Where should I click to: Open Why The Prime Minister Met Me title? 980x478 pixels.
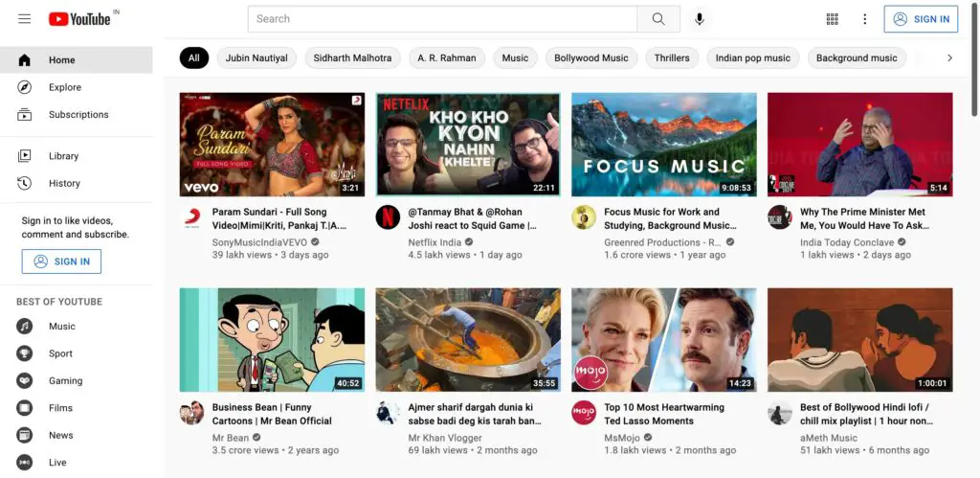pyautogui.click(x=865, y=219)
